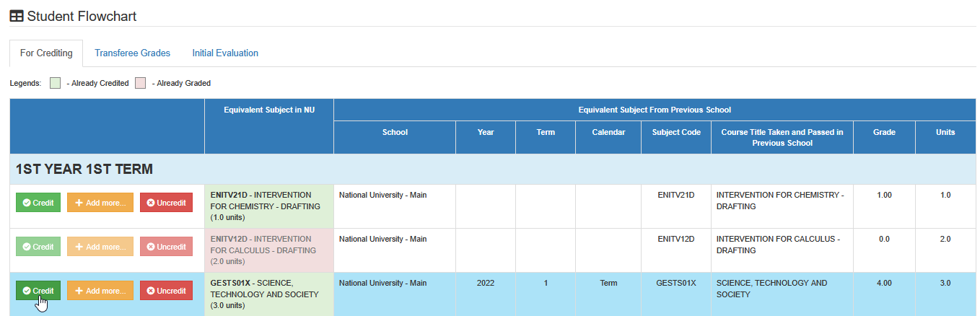Click the Subject Code column header
The image size is (980, 316).
[x=676, y=132]
